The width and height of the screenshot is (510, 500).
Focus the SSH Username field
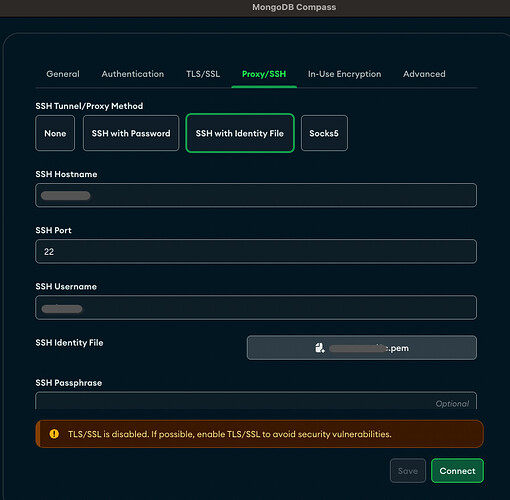256,307
